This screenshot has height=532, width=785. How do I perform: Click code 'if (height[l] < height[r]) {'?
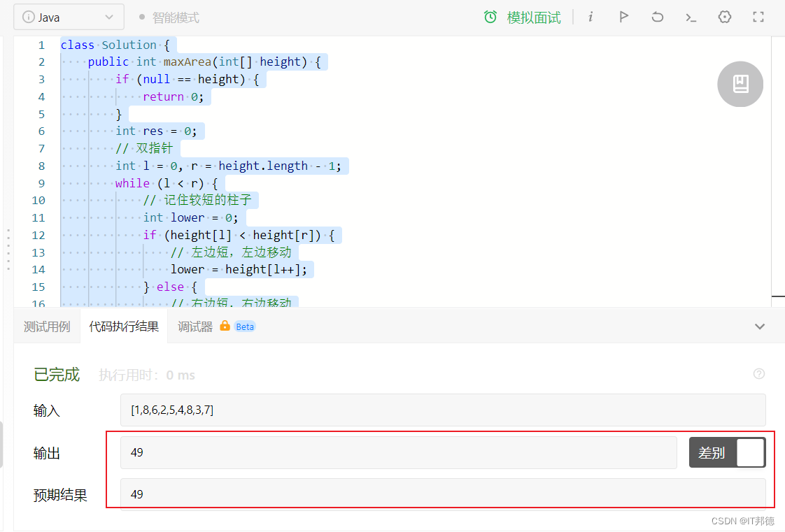[x=239, y=235]
